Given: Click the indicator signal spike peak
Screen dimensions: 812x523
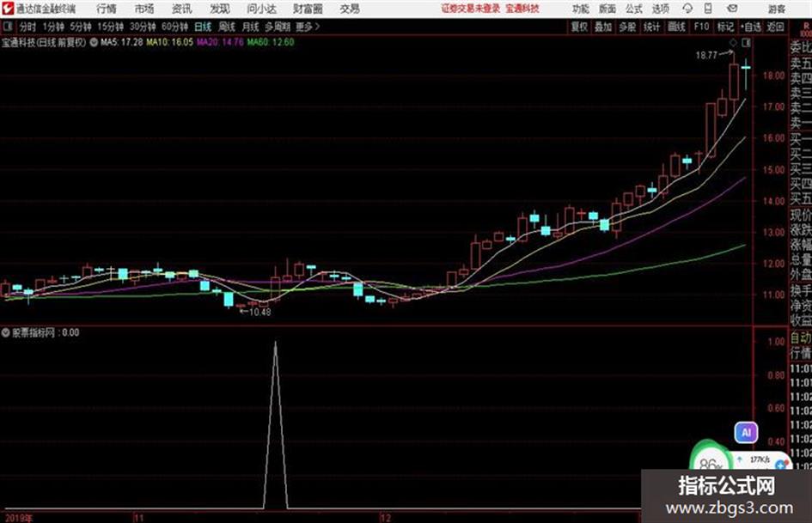Looking at the screenshot, I should click(x=276, y=343).
